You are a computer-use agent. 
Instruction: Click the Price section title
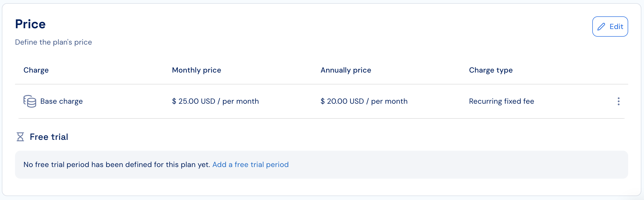pos(30,24)
